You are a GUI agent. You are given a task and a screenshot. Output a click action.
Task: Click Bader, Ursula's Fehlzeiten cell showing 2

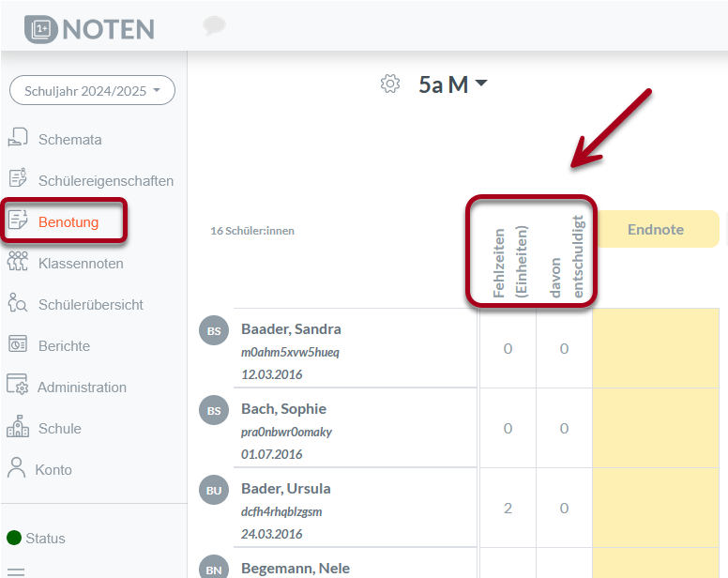(508, 508)
